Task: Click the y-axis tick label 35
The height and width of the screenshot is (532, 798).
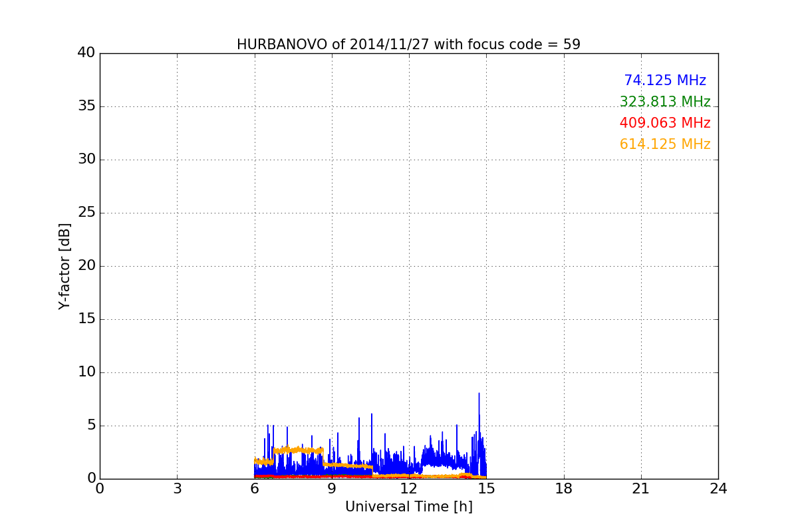Action: tap(86, 106)
